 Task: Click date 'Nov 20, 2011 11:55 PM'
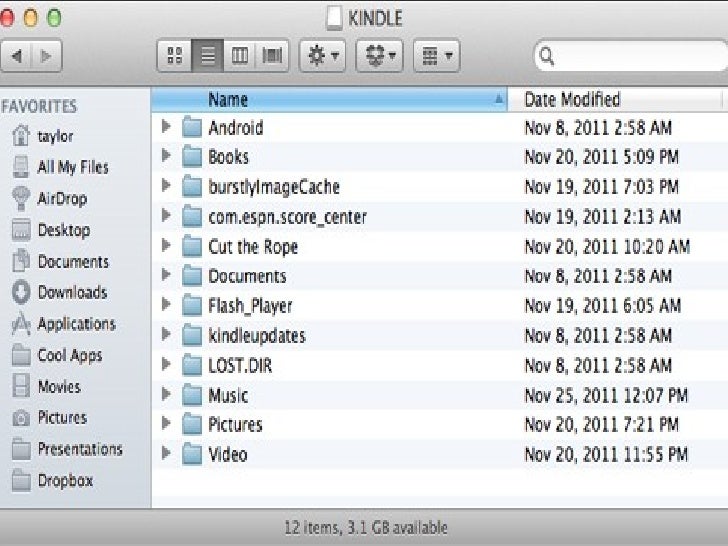coord(606,455)
